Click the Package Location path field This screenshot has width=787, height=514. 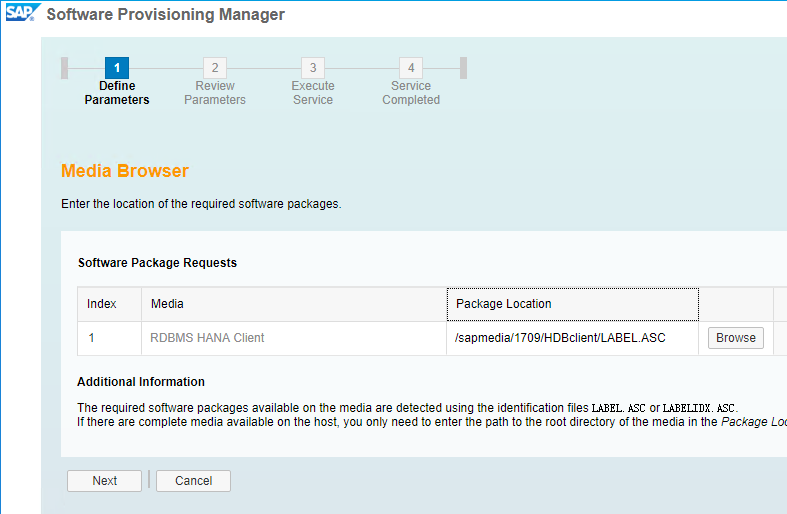click(572, 338)
